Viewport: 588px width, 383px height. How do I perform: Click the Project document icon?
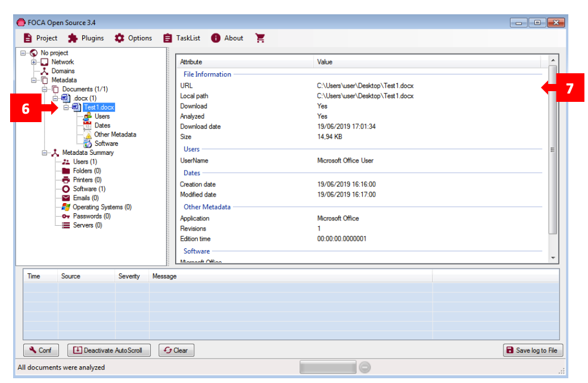click(x=28, y=38)
